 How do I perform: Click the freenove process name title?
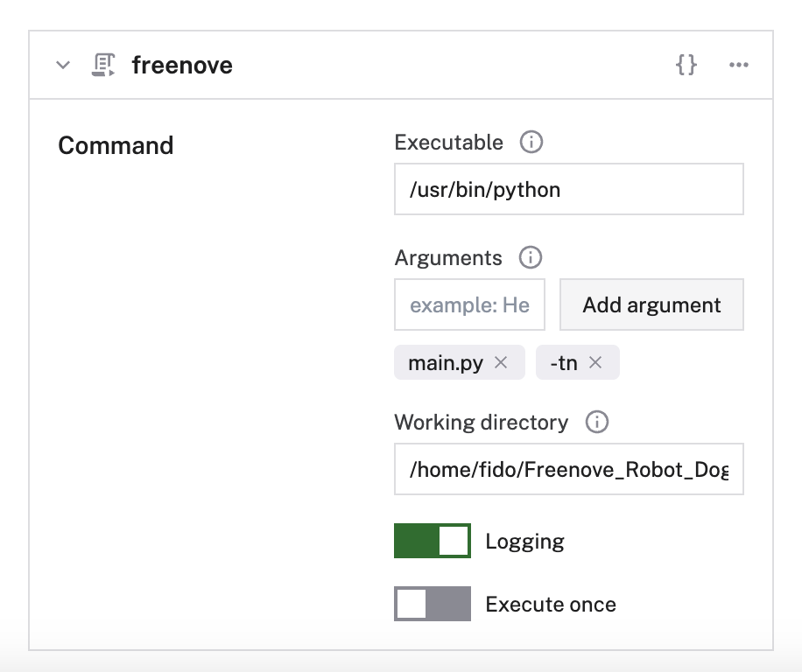(x=182, y=66)
